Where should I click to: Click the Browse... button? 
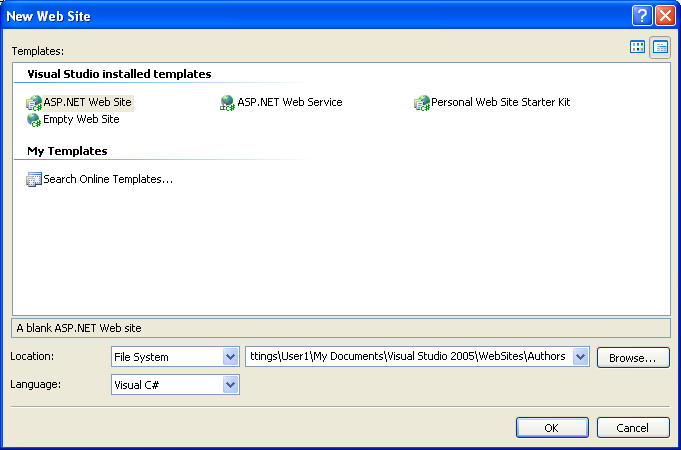[633, 357]
